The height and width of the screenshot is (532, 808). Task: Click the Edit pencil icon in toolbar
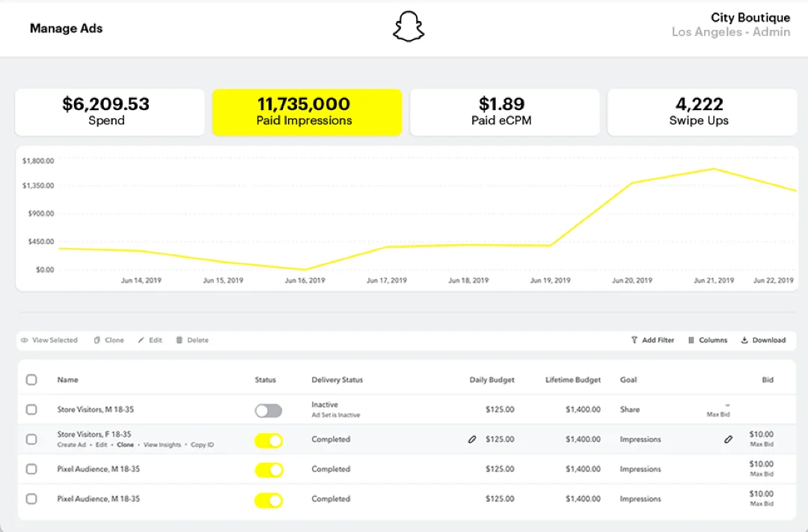141,340
